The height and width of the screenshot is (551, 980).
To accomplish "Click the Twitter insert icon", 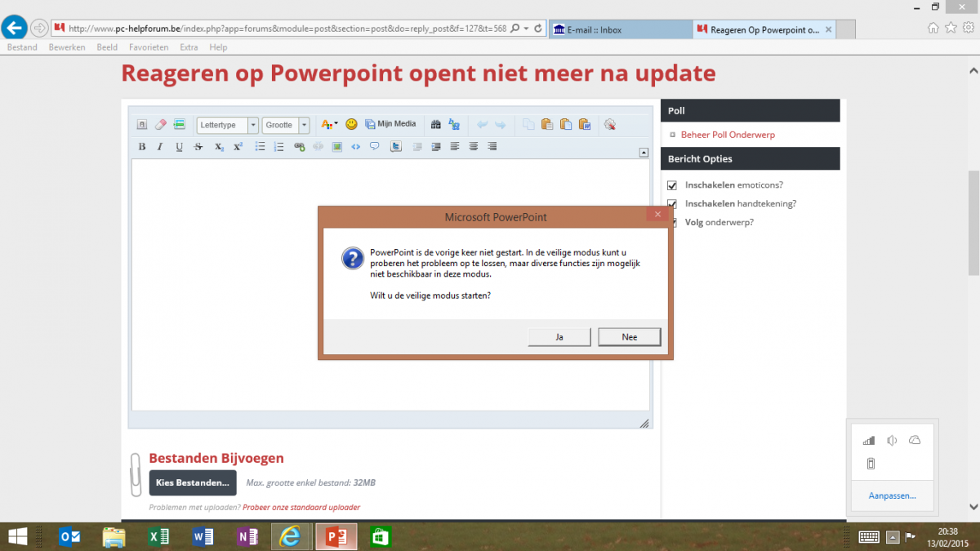I will click(396, 147).
